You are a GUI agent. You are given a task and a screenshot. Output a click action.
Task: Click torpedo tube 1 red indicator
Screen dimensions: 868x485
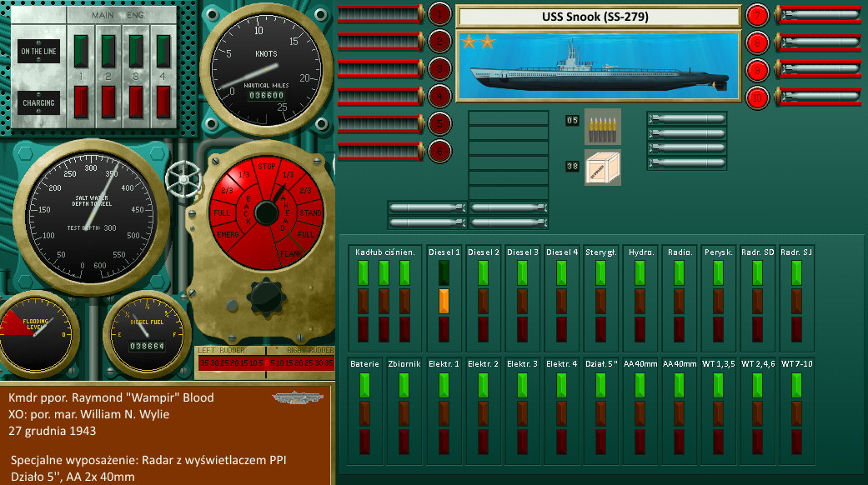point(439,14)
